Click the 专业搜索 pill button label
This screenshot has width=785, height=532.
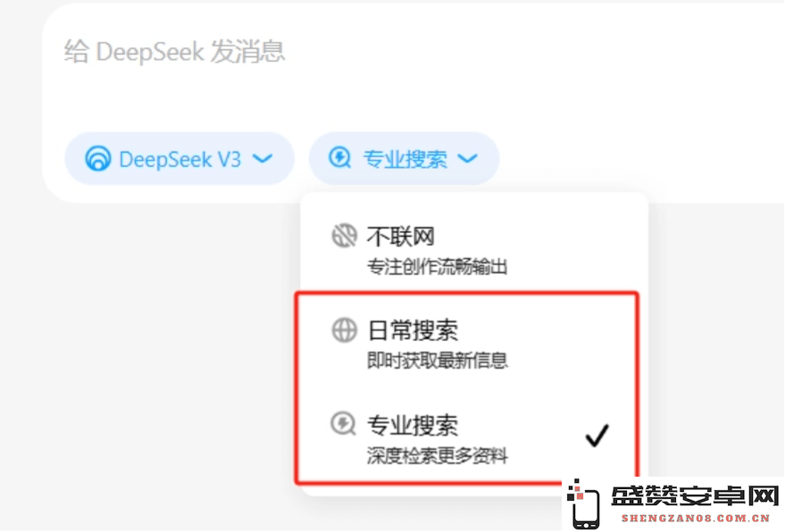click(x=405, y=159)
